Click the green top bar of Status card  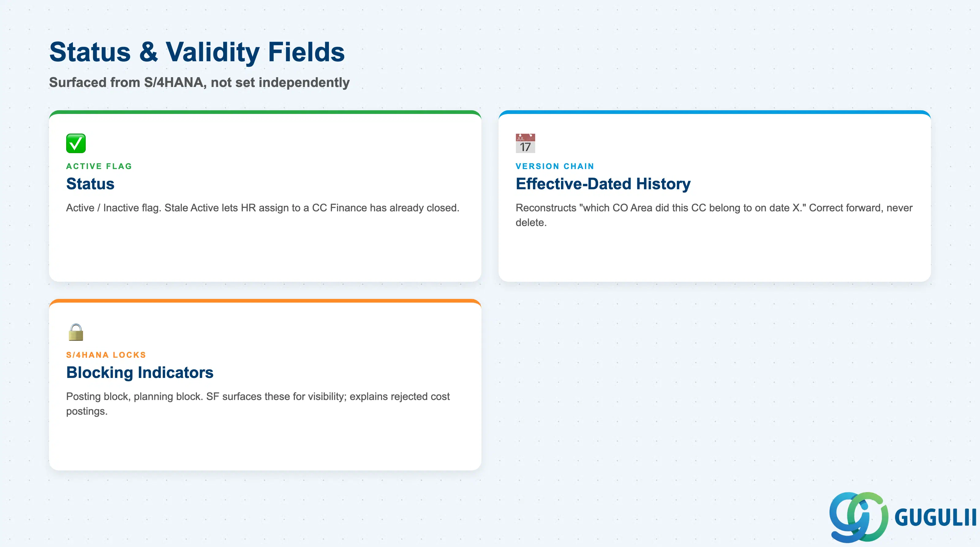tap(265, 112)
